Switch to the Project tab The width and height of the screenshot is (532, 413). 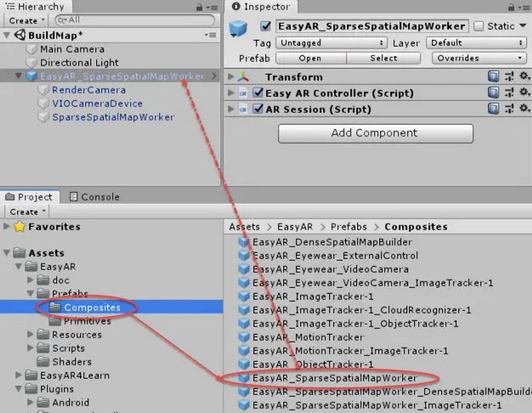(29, 197)
